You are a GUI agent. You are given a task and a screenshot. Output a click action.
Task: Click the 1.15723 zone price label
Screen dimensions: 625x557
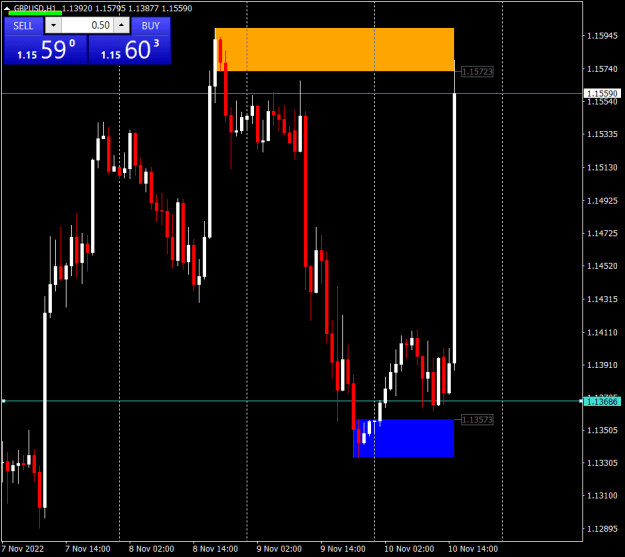click(477, 72)
